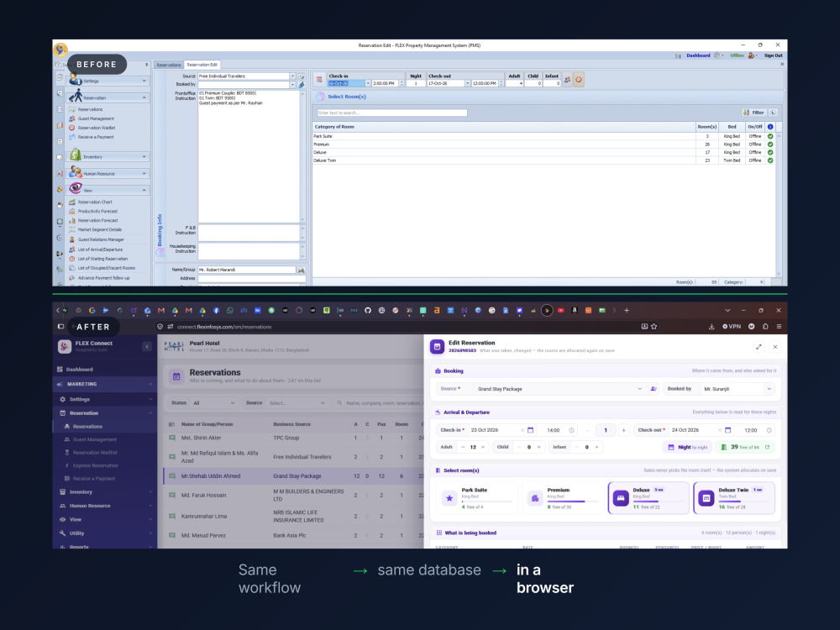Click Dashboard link in old PMS header
The image size is (840, 630).
[x=698, y=55]
